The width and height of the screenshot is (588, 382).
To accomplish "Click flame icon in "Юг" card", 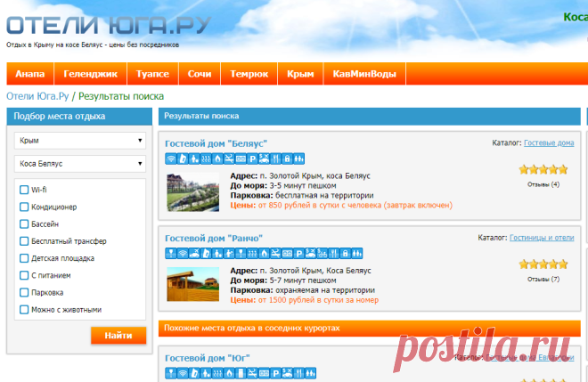I will tap(229, 373).
